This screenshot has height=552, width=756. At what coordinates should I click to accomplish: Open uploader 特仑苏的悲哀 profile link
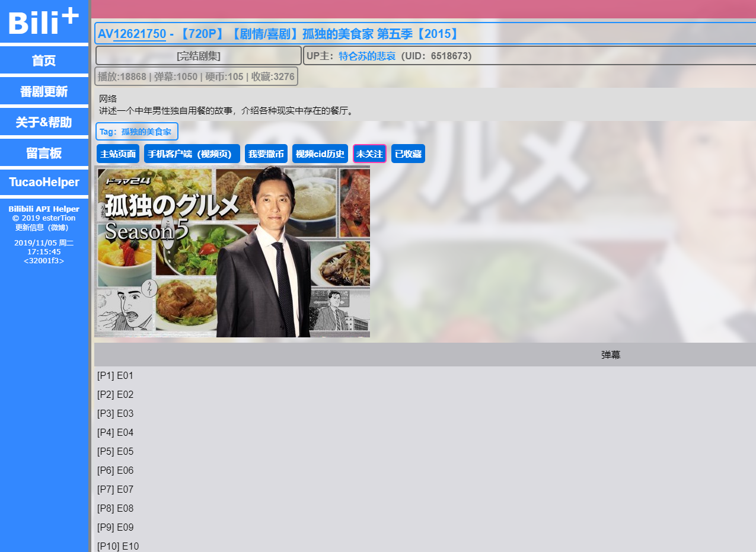[x=367, y=56]
